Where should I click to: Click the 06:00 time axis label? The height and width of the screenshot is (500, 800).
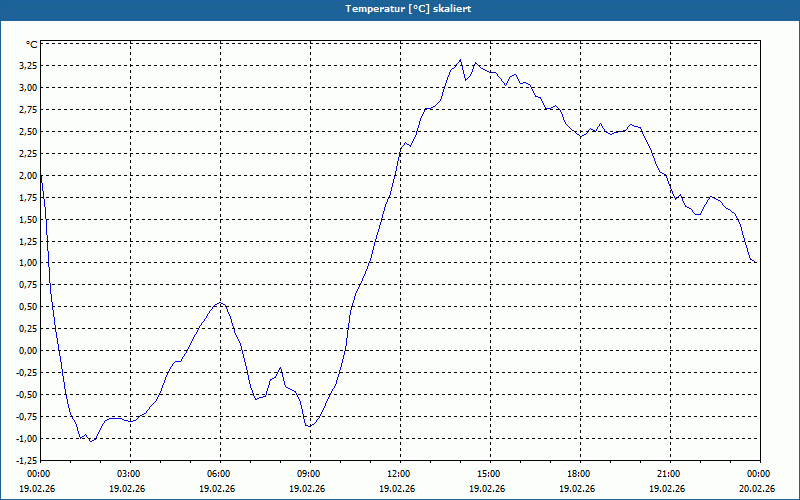[x=220, y=474]
